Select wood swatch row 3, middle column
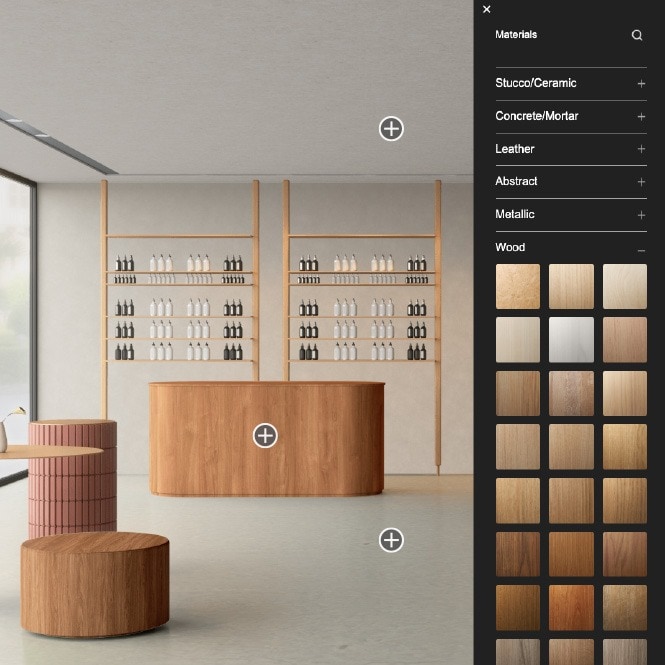This screenshot has width=665, height=665. pos(571,393)
